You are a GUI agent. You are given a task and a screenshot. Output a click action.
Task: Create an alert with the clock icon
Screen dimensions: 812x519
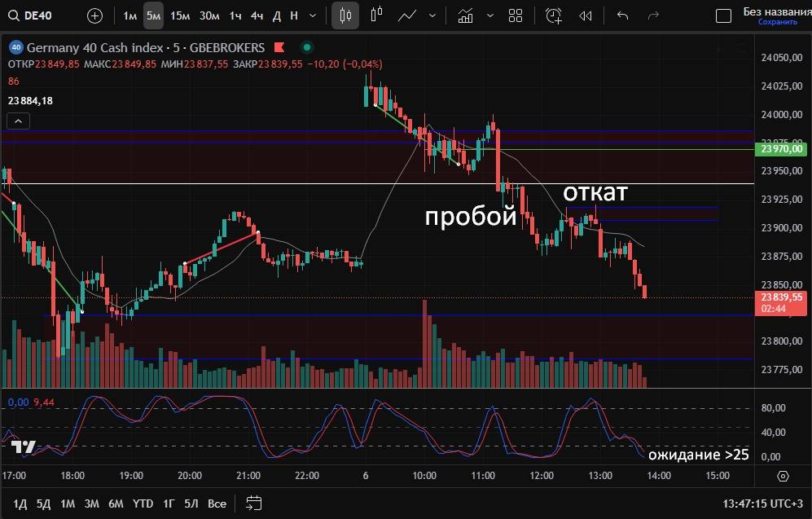[554, 15]
